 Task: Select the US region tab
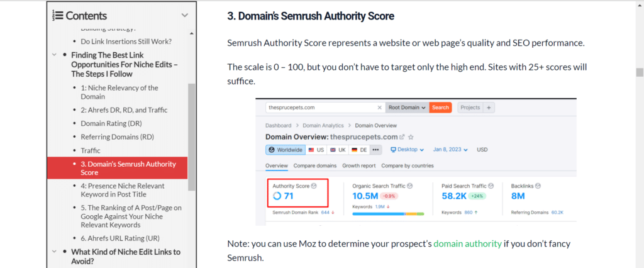(316, 150)
